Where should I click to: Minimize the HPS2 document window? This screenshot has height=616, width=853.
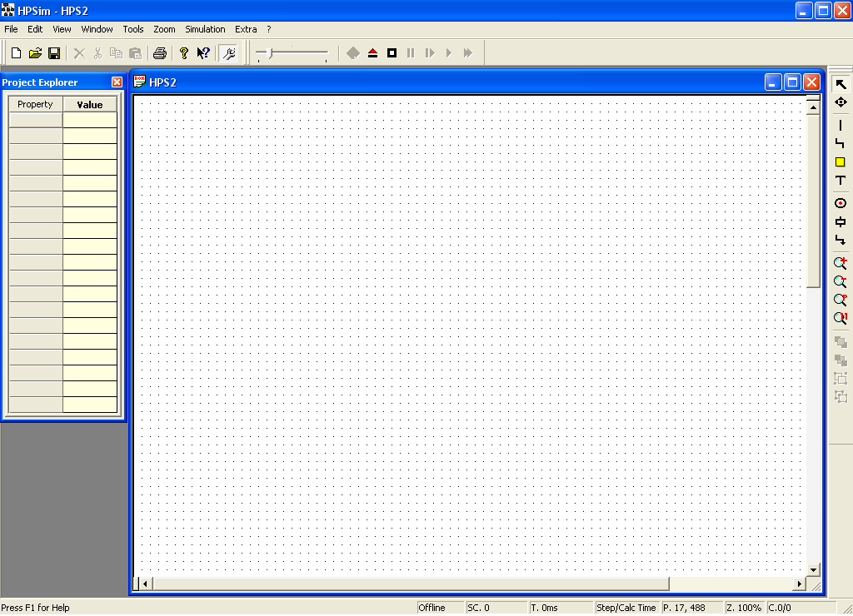click(x=773, y=82)
